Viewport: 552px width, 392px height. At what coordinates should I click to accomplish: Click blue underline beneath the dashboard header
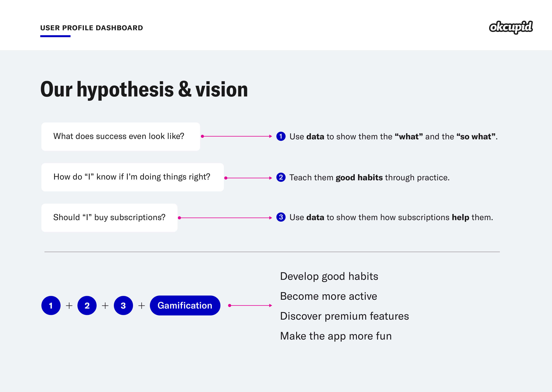55,36
